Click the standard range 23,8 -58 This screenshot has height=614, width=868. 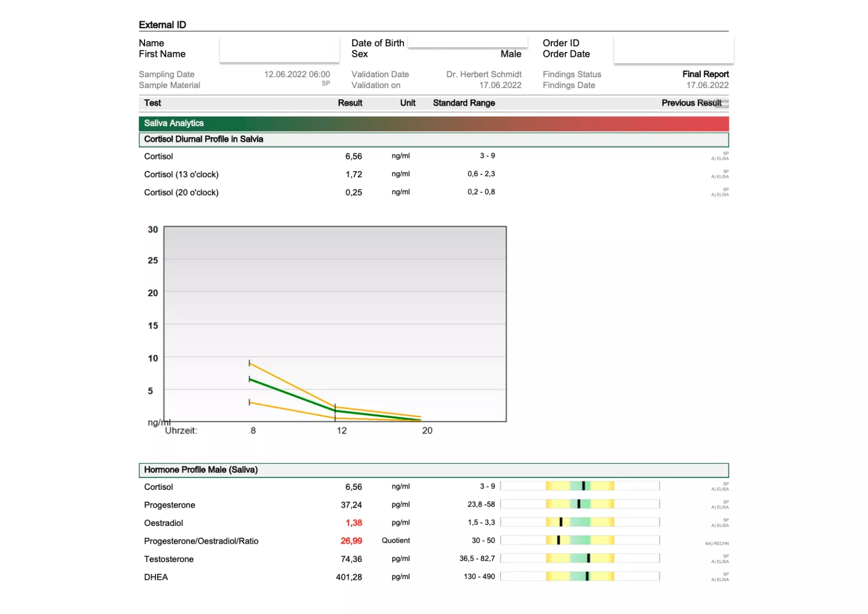(x=481, y=505)
